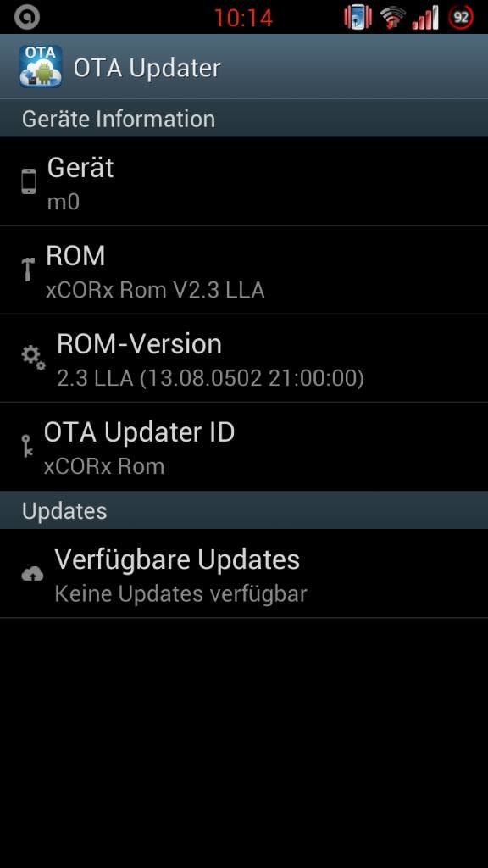Viewport: 488px width, 868px height.
Task: Select the ROM xCORx Rom V2.3 LLA entry
Action: point(244,270)
